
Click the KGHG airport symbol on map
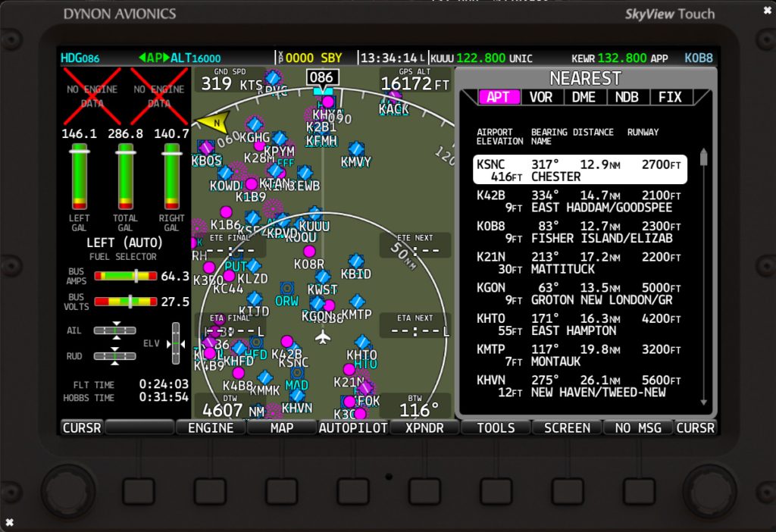[x=255, y=125]
